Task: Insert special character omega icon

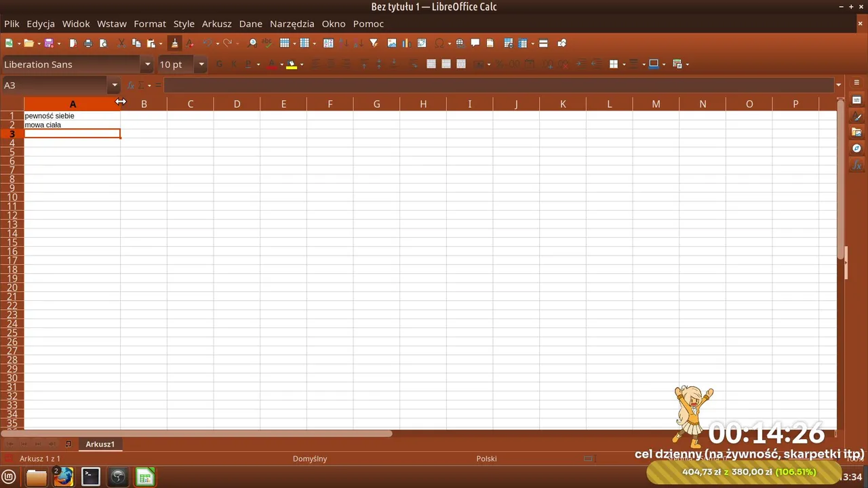Action: point(439,43)
